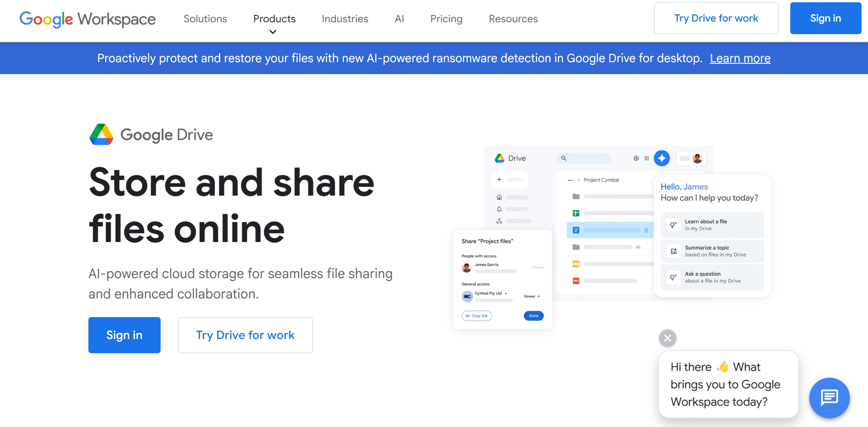Click the Hi there chat message
This screenshot has width=868, height=427.
728,384
